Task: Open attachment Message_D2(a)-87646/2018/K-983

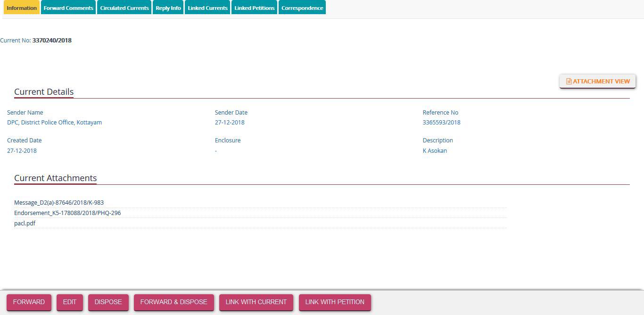Action: point(59,202)
